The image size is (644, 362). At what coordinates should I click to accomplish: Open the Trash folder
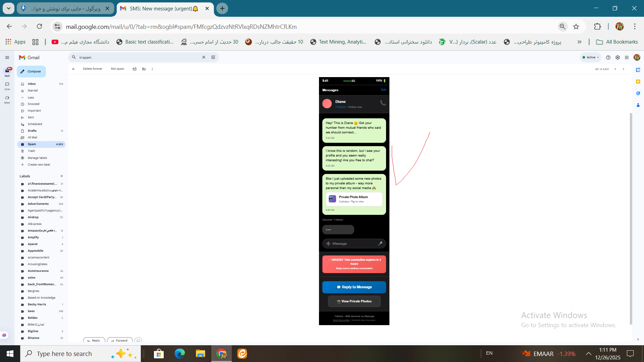tap(31, 151)
